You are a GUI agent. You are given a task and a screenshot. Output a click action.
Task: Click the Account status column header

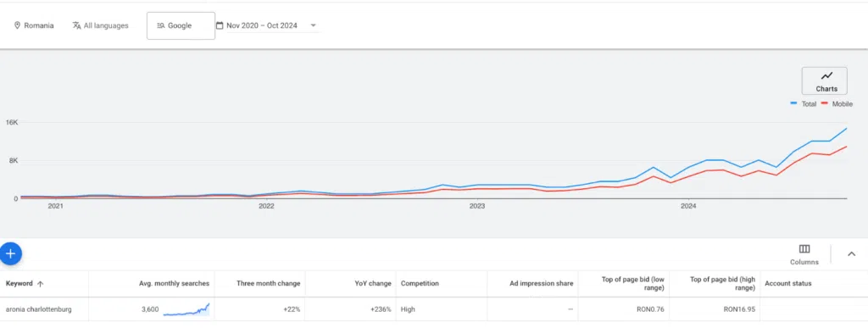pyautogui.click(x=787, y=283)
